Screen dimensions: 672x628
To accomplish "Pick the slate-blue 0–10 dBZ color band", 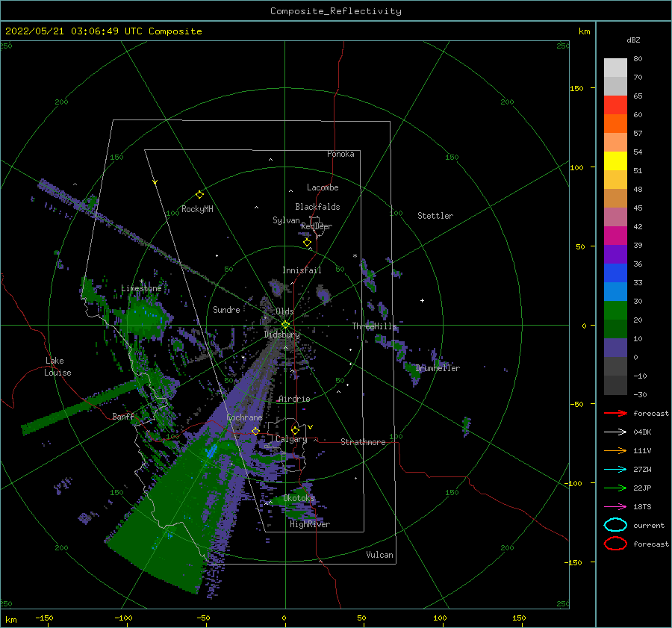I will 615,348.
